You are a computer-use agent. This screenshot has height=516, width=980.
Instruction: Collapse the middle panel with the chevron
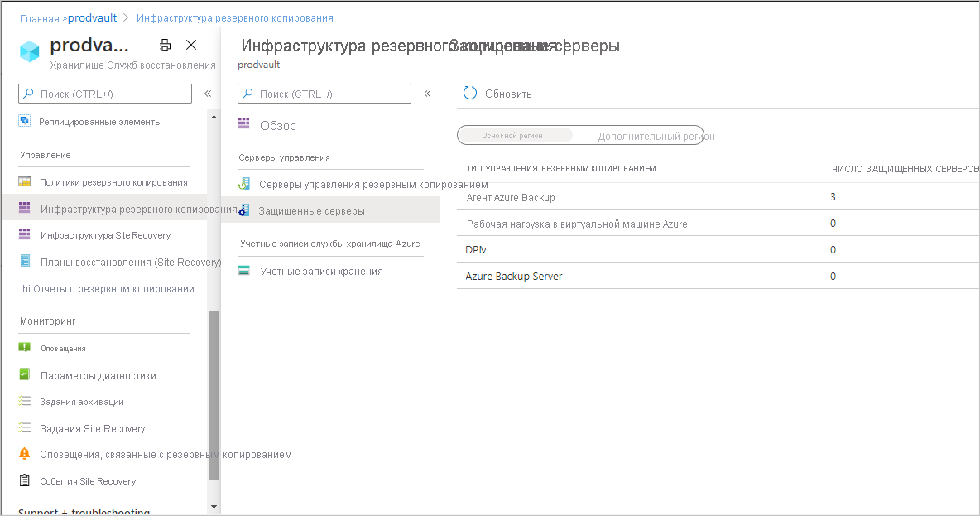429,94
